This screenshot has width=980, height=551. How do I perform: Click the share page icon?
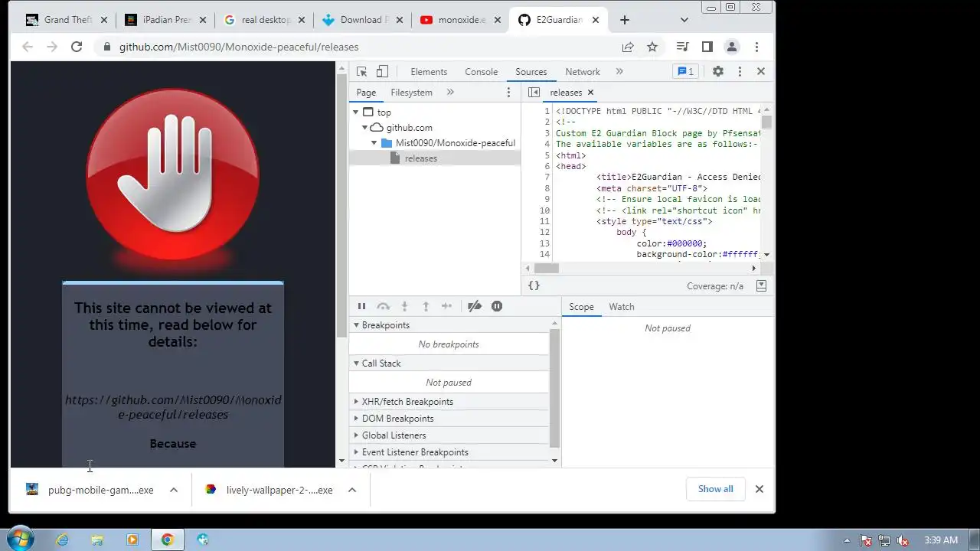coord(628,47)
